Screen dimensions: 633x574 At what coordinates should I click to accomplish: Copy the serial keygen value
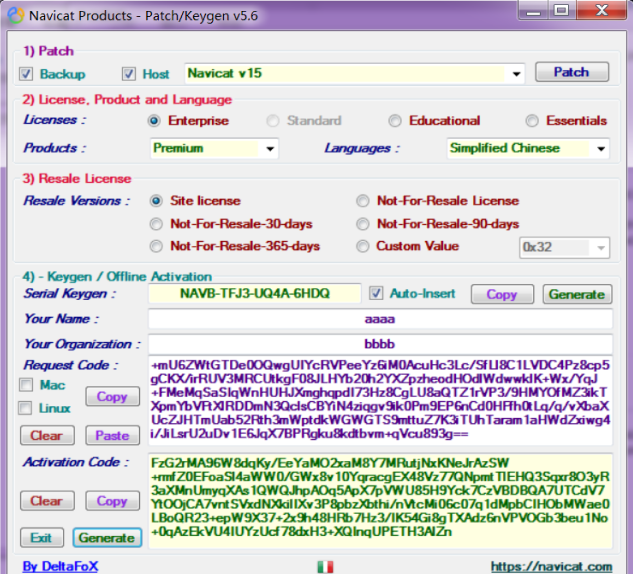(502, 294)
